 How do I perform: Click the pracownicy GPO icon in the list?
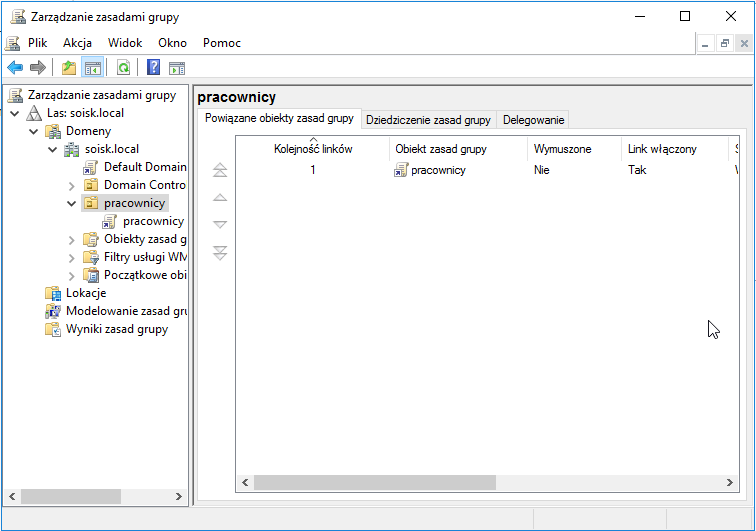401,170
